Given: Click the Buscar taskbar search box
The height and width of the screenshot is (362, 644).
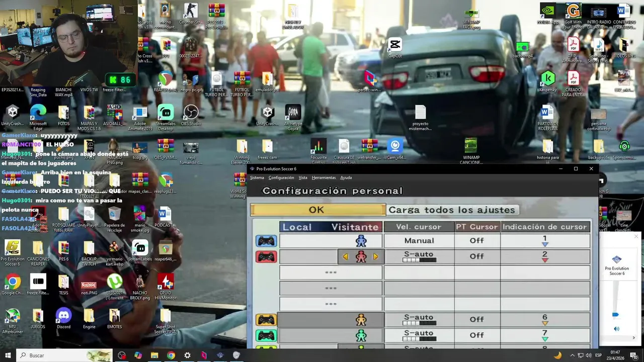Looking at the screenshot, I should (x=64, y=355).
